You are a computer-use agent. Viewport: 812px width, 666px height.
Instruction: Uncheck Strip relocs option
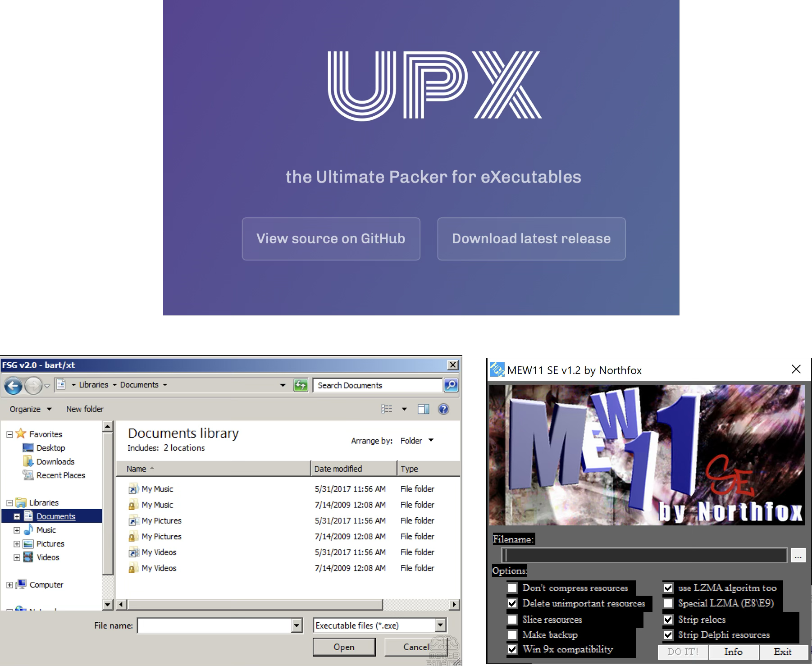pyautogui.click(x=668, y=620)
